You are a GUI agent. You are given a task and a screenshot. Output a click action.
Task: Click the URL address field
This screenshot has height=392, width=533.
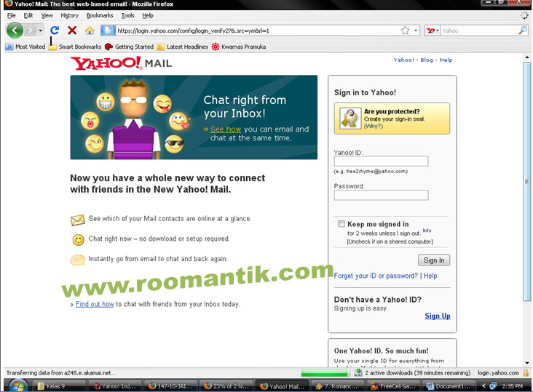[x=258, y=31]
